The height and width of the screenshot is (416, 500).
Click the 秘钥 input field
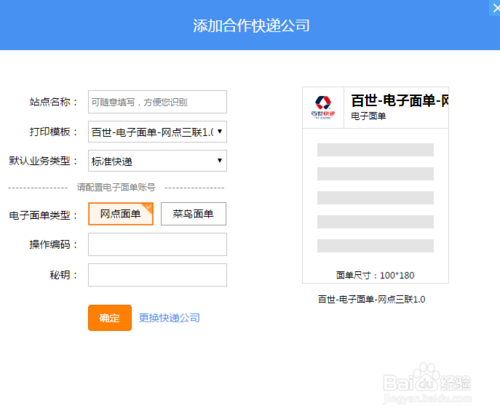[157, 275]
